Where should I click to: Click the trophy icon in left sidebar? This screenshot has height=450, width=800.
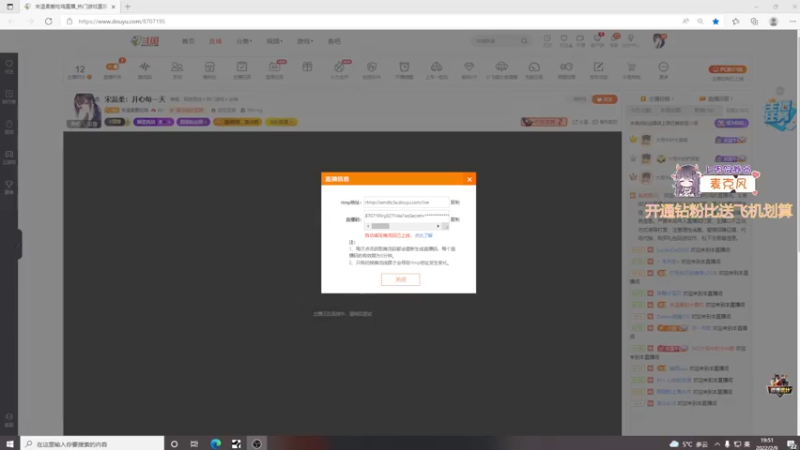[9, 185]
